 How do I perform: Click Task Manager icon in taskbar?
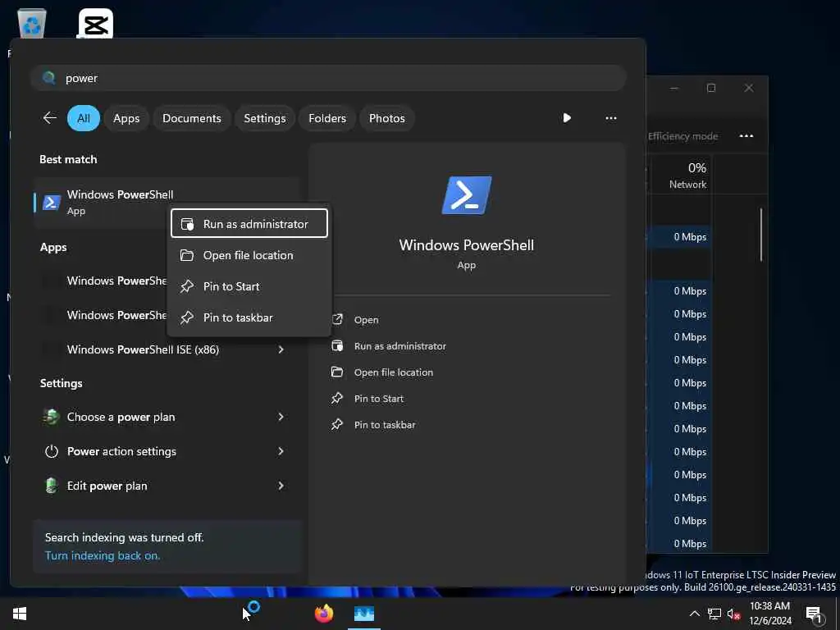pyautogui.click(x=364, y=614)
